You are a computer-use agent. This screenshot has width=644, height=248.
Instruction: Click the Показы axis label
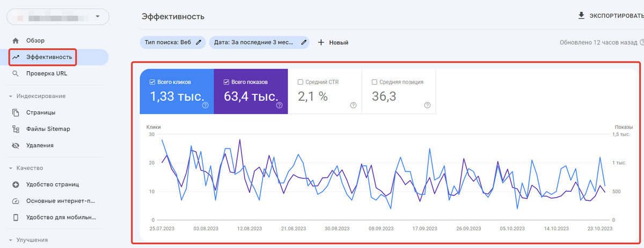(624, 127)
